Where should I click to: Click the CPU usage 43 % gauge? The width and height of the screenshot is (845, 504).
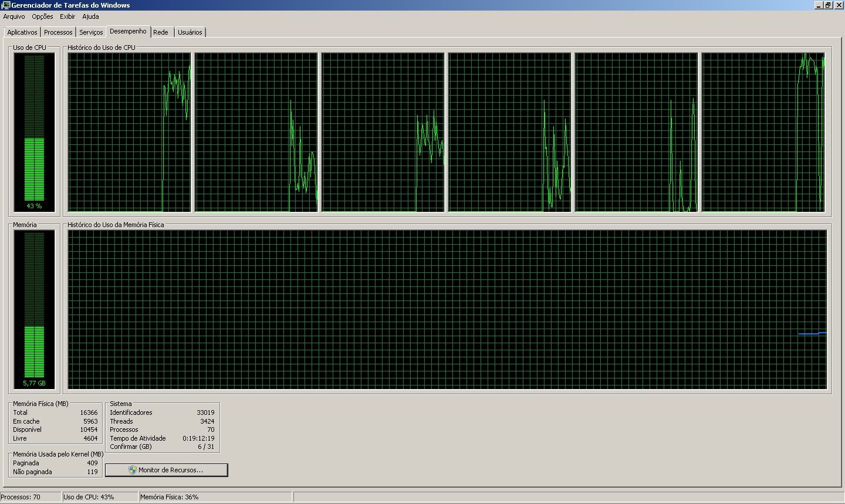coord(34,132)
